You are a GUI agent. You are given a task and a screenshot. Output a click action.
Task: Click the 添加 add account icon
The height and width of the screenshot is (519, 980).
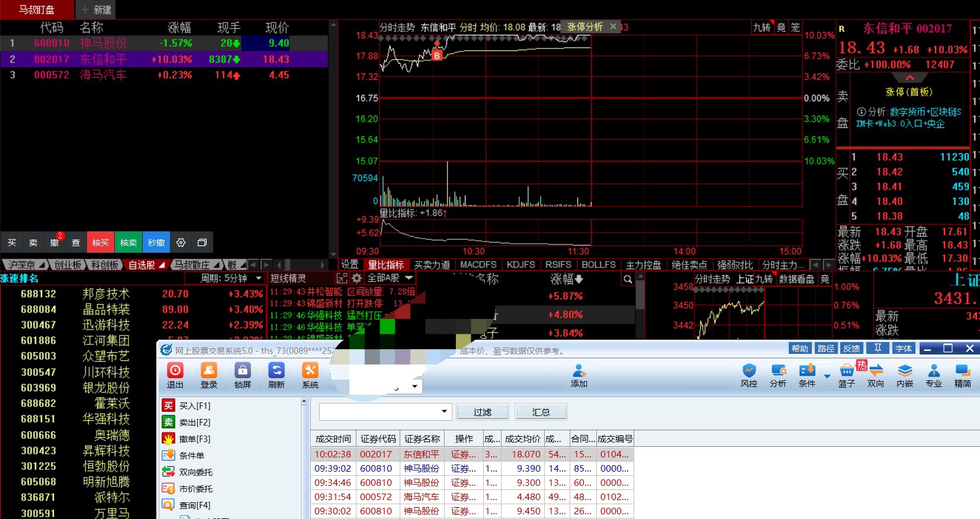[579, 376]
